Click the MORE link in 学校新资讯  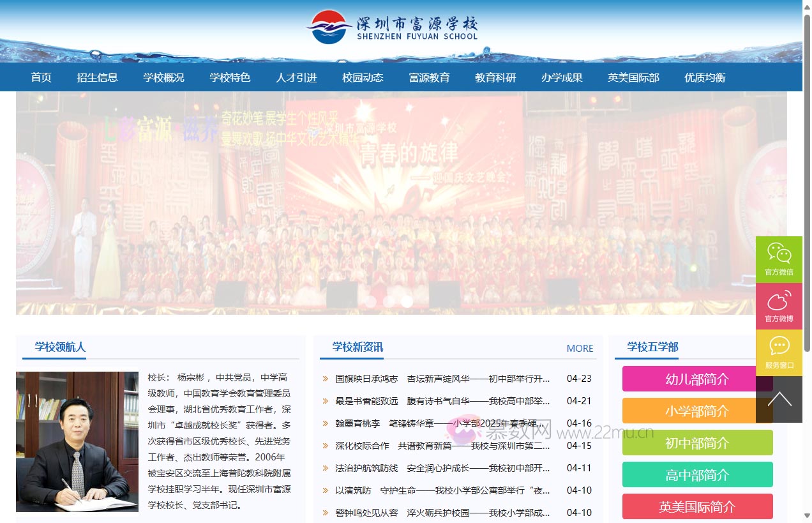pyautogui.click(x=580, y=349)
